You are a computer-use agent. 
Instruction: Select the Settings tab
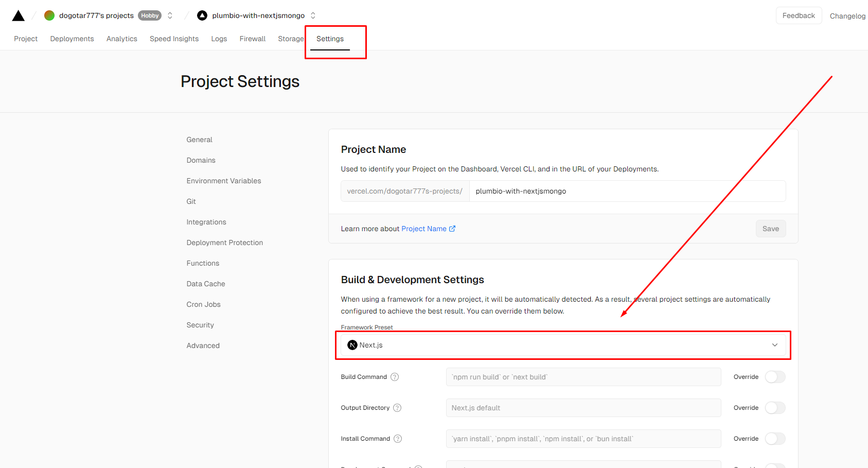330,39
